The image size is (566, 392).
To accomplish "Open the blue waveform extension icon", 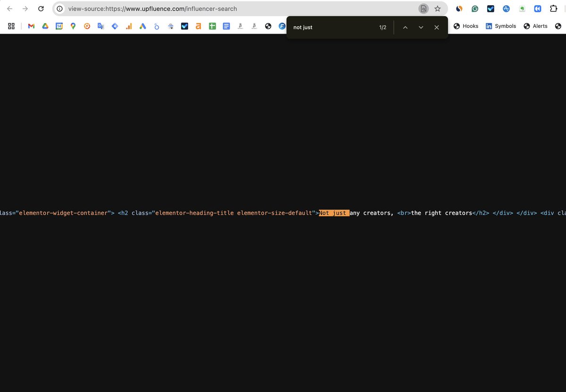I will [x=506, y=8].
